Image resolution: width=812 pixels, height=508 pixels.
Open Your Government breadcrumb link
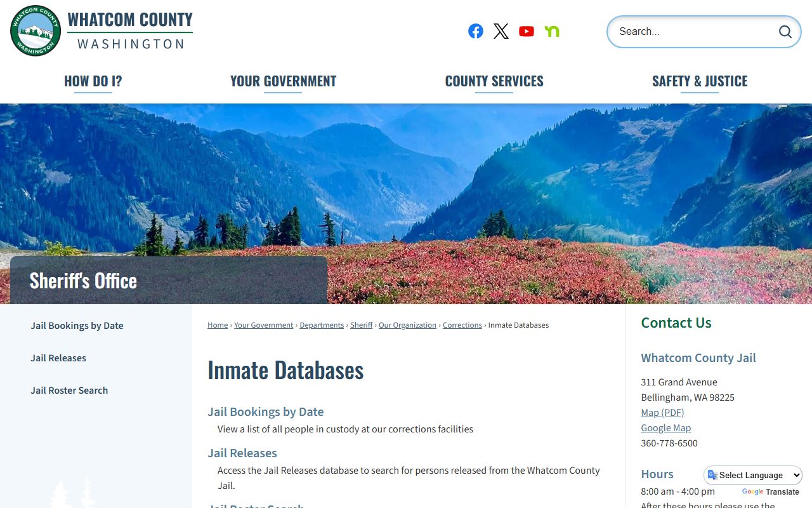(264, 325)
